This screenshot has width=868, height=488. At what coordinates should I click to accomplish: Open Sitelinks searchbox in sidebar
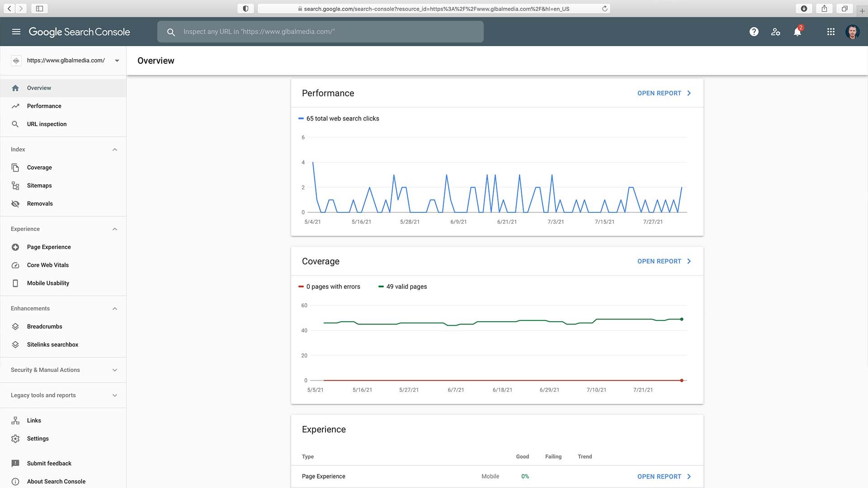(63, 345)
